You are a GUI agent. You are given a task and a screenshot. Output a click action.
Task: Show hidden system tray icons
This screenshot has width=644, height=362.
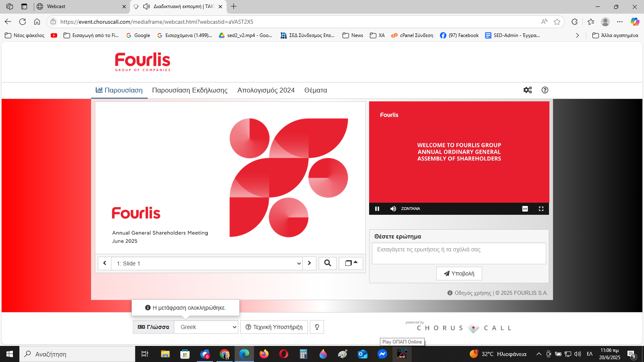coord(539,354)
